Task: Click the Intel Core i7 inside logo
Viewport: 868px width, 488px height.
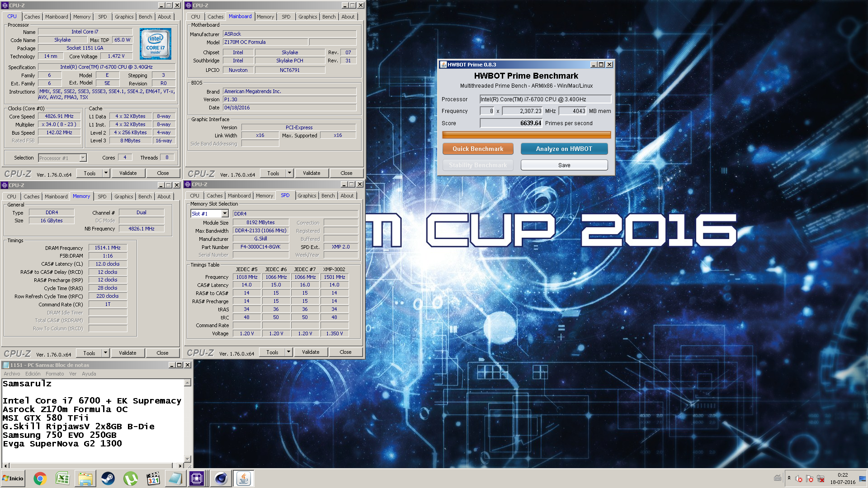Action: pyautogui.click(x=156, y=44)
